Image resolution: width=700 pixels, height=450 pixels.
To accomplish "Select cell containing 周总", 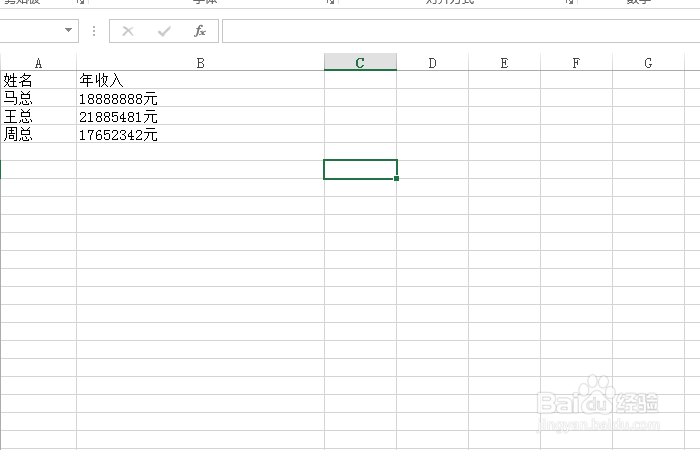I will click(38, 134).
